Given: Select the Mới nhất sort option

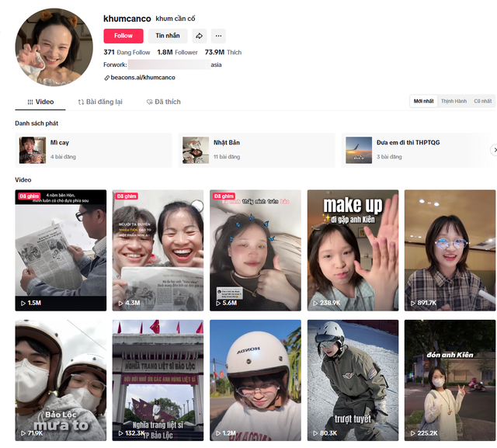Looking at the screenshot, I should 423,101.
